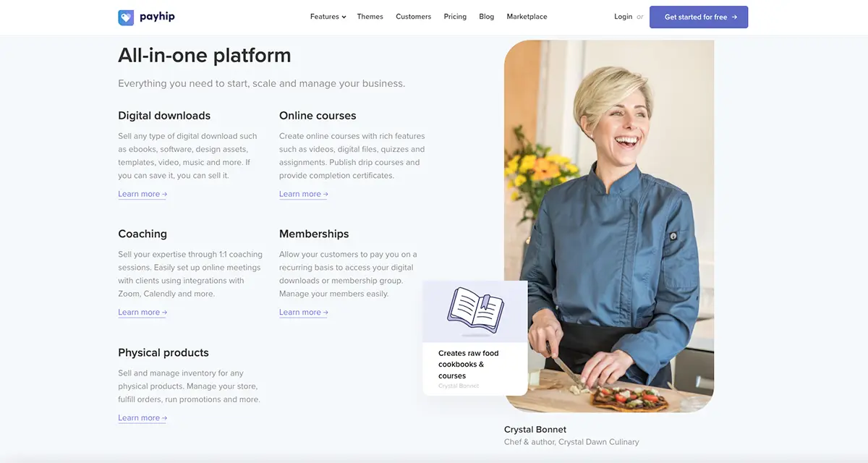Click the Payhip heart logo icon
Viewport: 868px width, 463px height.
[x=126, y=17]
